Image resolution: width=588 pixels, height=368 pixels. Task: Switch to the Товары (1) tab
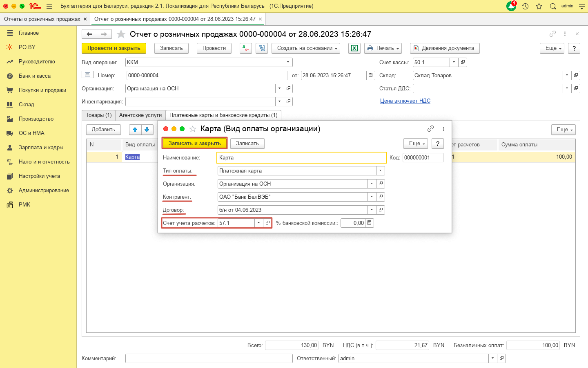(98, 115)
